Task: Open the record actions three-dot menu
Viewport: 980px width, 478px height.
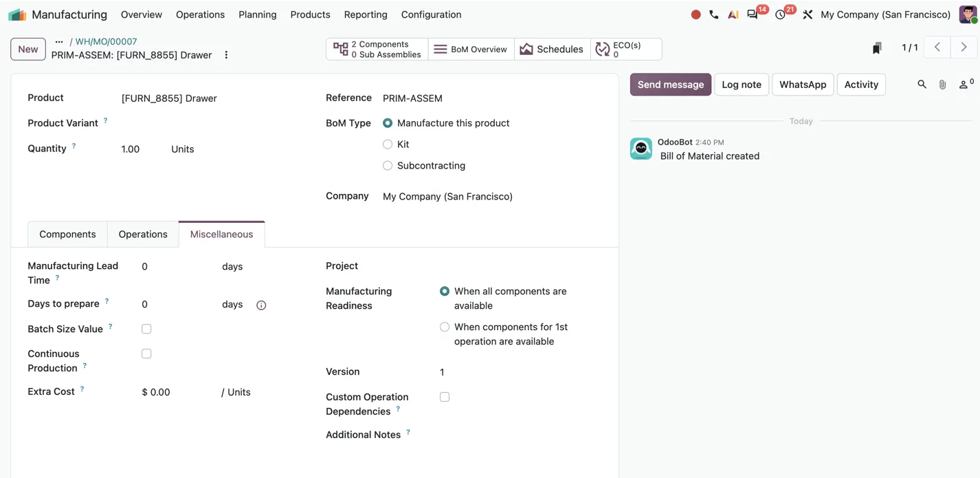Action: (x=226, y=55)
